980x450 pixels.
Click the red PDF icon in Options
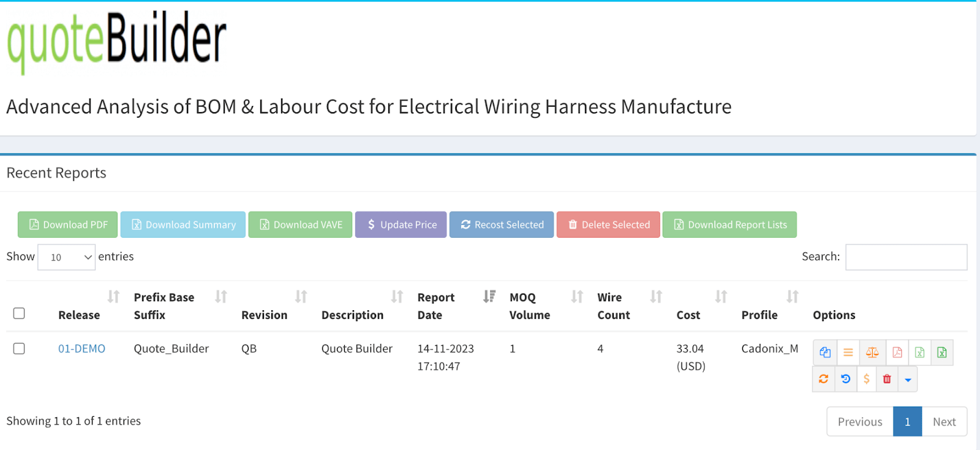click(897, 353)
